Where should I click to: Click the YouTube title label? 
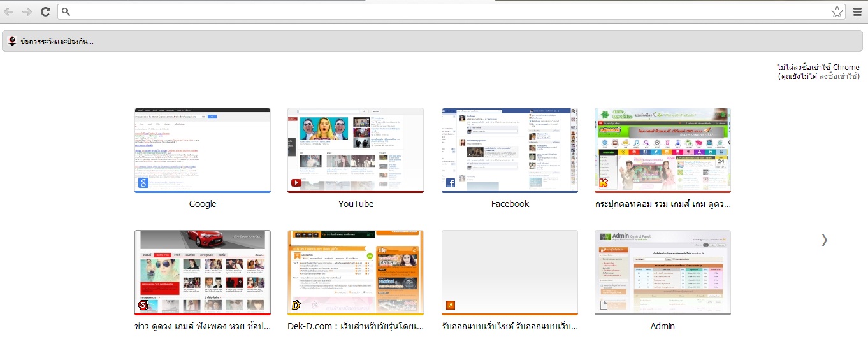point(356,204)
